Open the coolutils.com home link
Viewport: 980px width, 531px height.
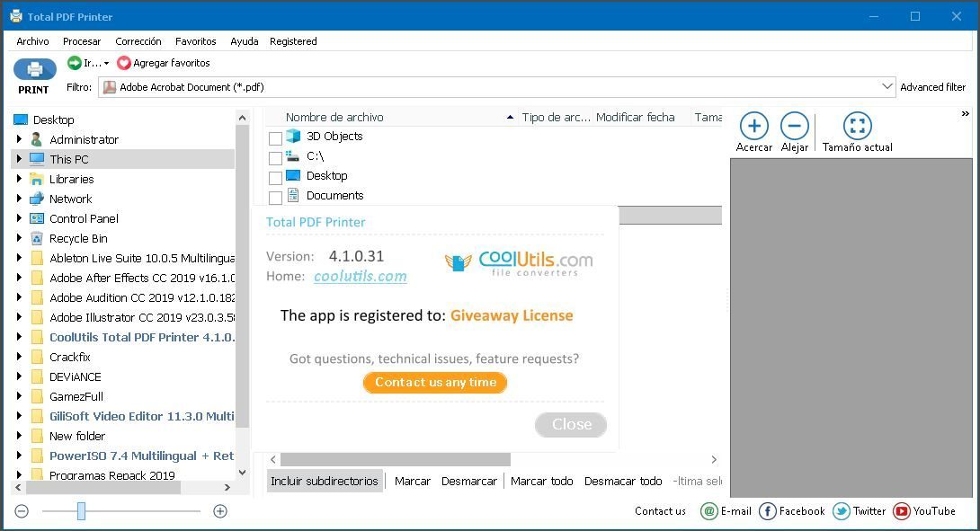pos(360,276)
